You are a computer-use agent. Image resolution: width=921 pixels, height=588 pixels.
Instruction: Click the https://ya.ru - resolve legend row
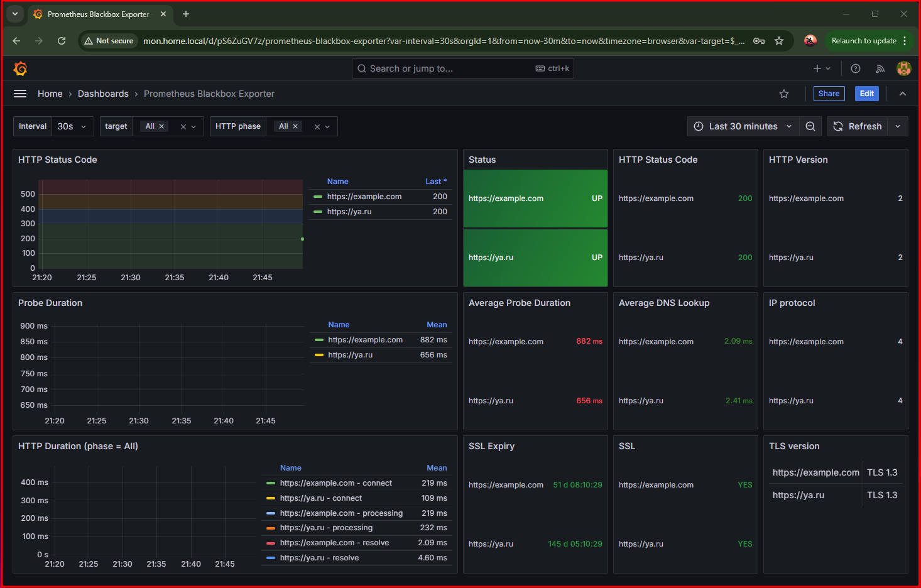click(357, 558)
